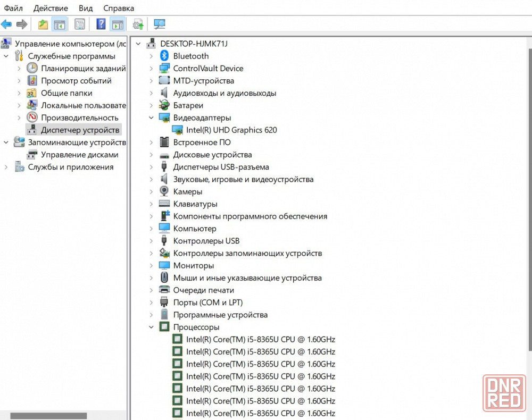Click the device list vertical scrollbar thumb

pos(530,200)
